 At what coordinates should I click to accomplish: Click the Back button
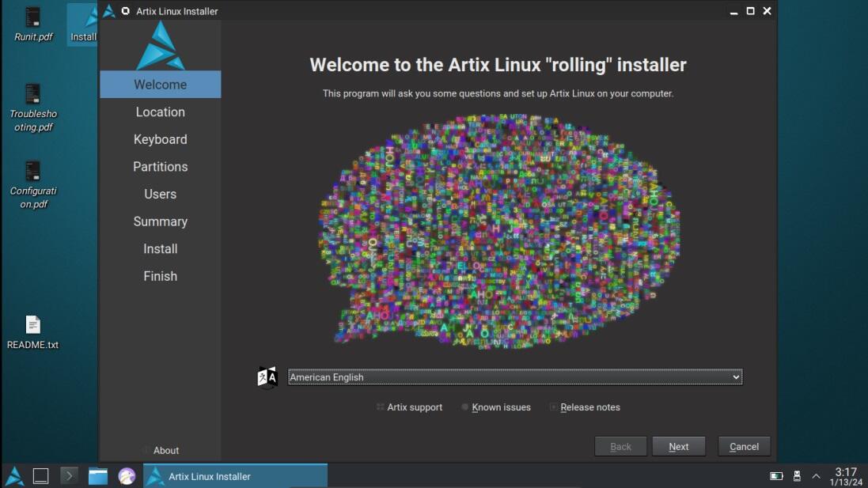[x=620, y=447]
